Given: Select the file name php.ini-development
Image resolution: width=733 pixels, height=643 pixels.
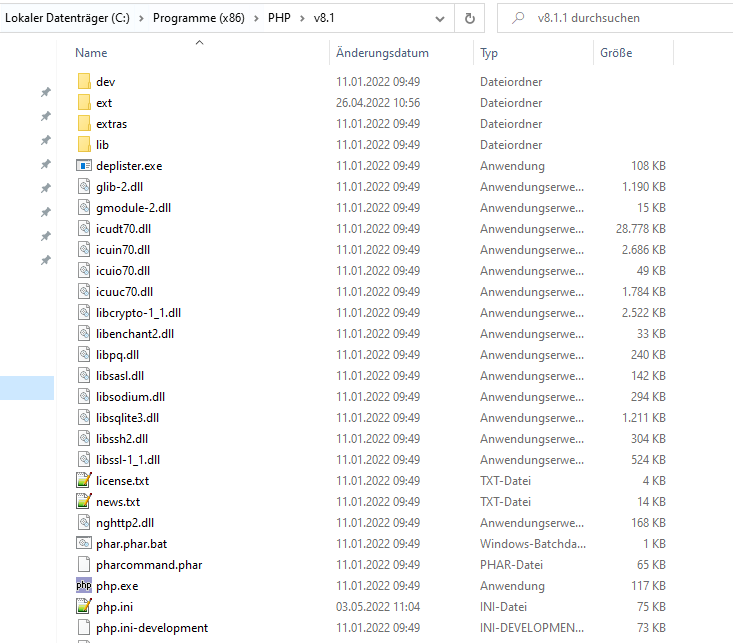Looking at the screenshot, I should tap(152, 628).
